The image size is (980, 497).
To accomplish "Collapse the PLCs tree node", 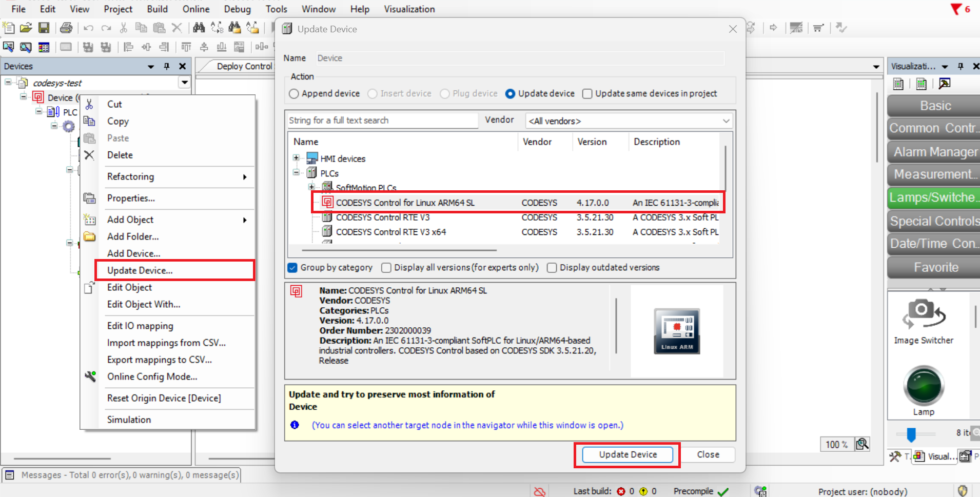I will (x=297, y=173).
